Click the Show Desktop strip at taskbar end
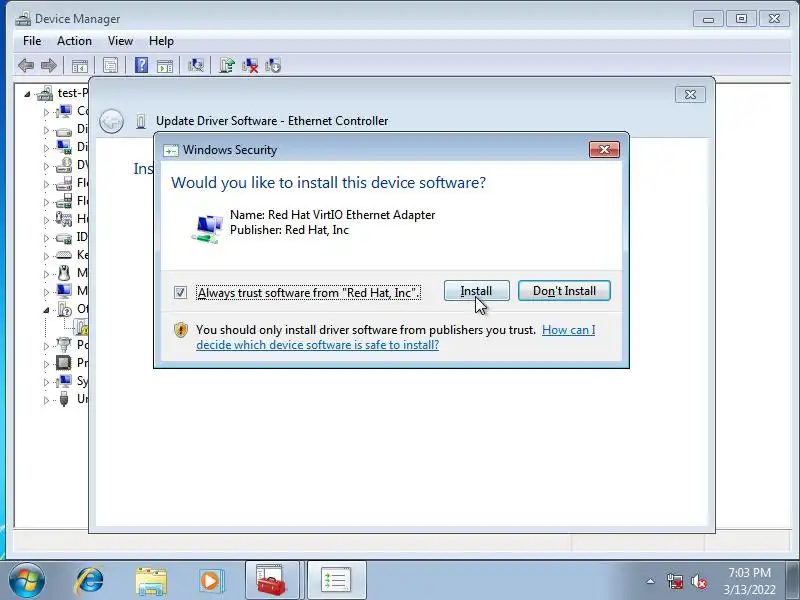Image resolution: width=800 pixels, height=600 pixels. (x=794, y=581)
